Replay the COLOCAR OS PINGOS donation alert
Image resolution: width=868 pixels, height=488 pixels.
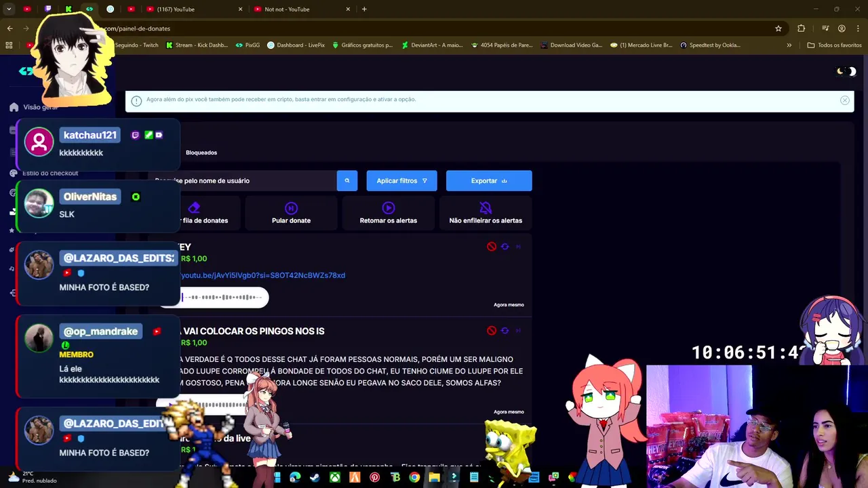[505, 331]
